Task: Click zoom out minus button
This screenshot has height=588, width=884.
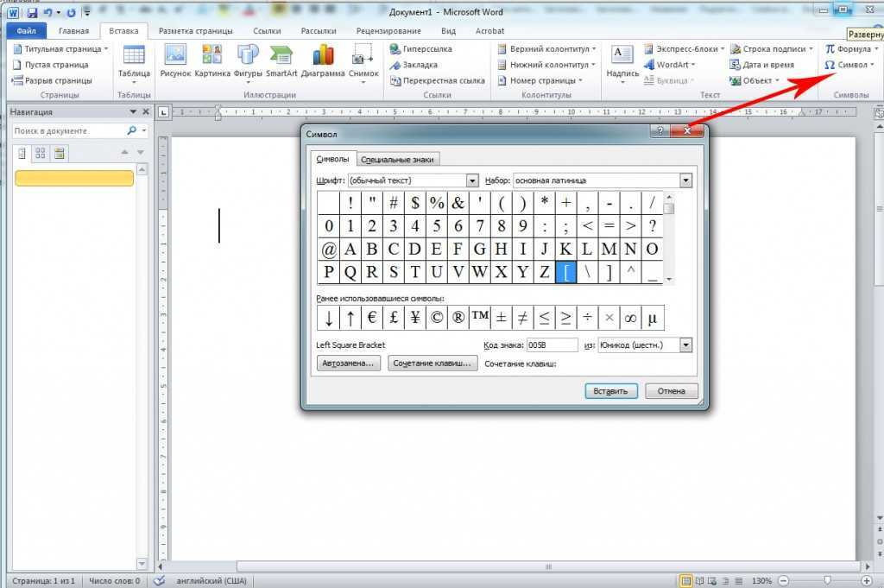Action: pos(784,580)
